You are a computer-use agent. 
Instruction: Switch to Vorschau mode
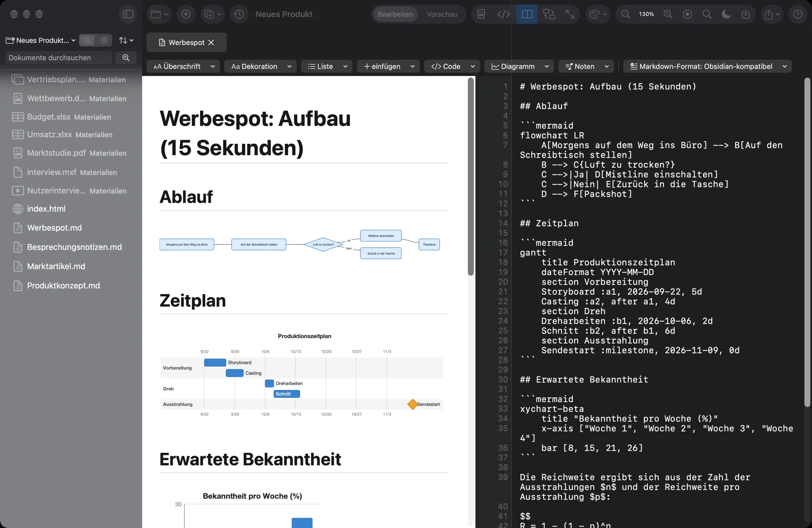click(x=442, y=14)
